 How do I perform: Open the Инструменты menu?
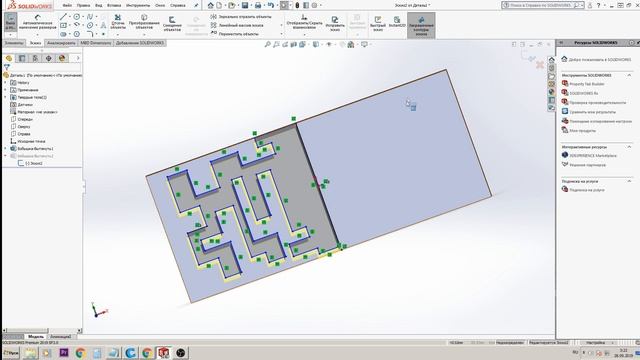(x=138, y=5)
